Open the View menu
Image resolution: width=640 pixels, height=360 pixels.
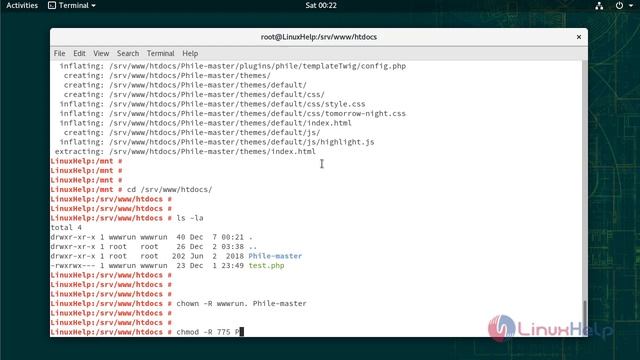point(101,53)
